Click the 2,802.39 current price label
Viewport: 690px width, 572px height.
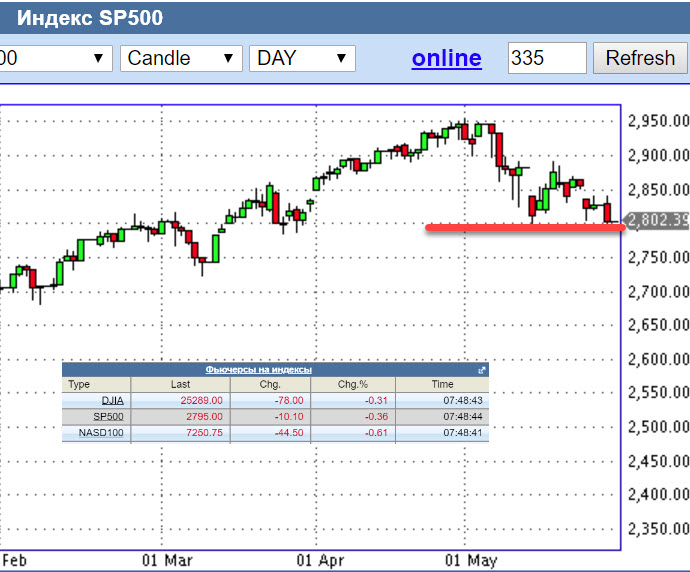(x=658, y=221)
